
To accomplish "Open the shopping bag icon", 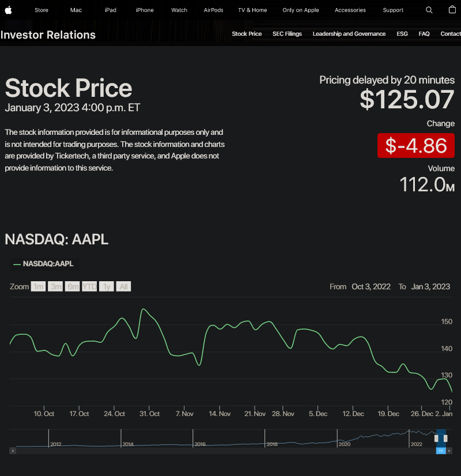I will [452, 10].
